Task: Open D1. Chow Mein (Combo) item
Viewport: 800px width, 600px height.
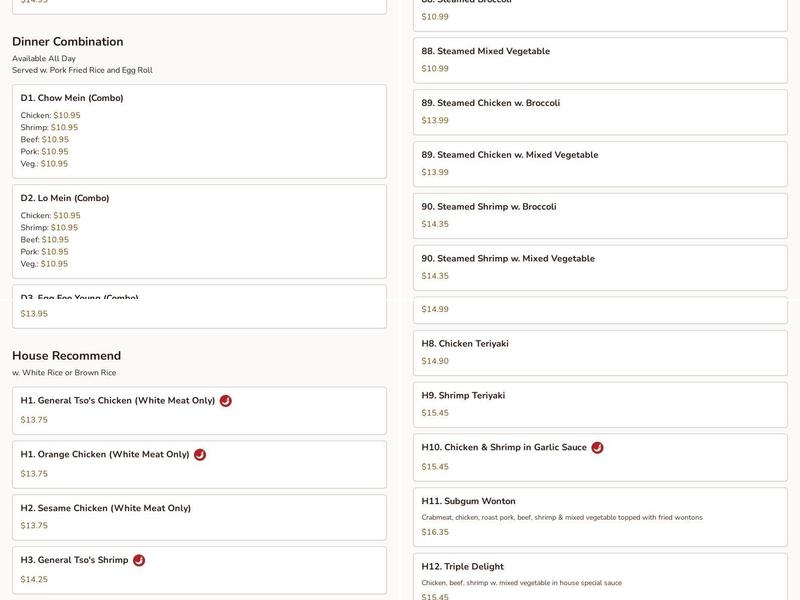Action: coord(199,131)
